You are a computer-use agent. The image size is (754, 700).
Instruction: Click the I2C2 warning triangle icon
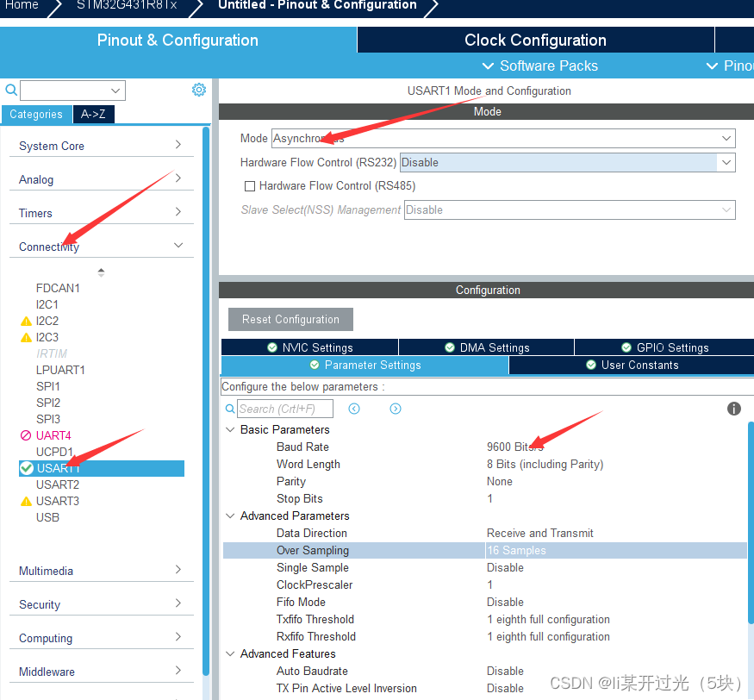coord(26,321)
